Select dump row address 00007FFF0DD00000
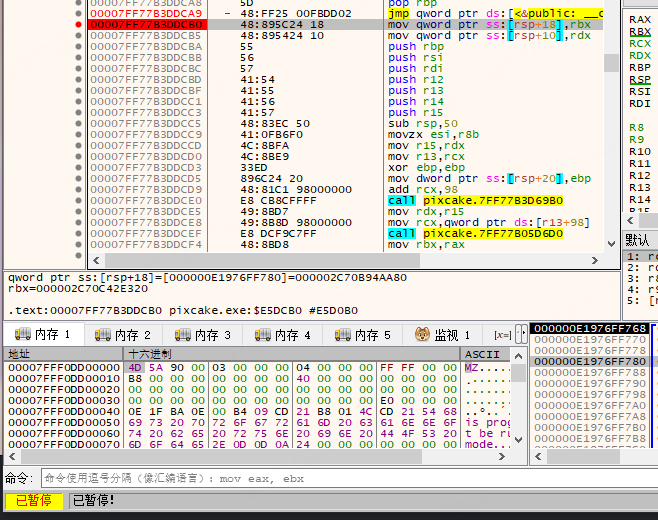Viewport: 658px width, 520px height. [64, 368]
